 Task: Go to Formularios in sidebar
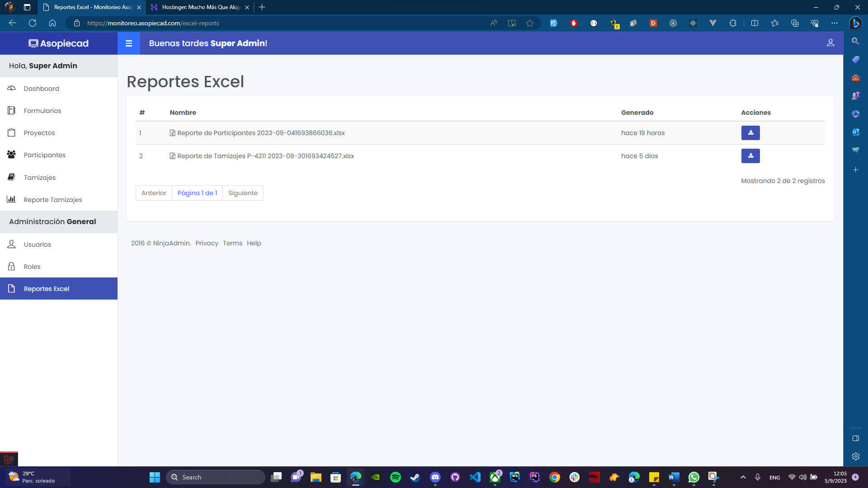(x=42, y=111)
